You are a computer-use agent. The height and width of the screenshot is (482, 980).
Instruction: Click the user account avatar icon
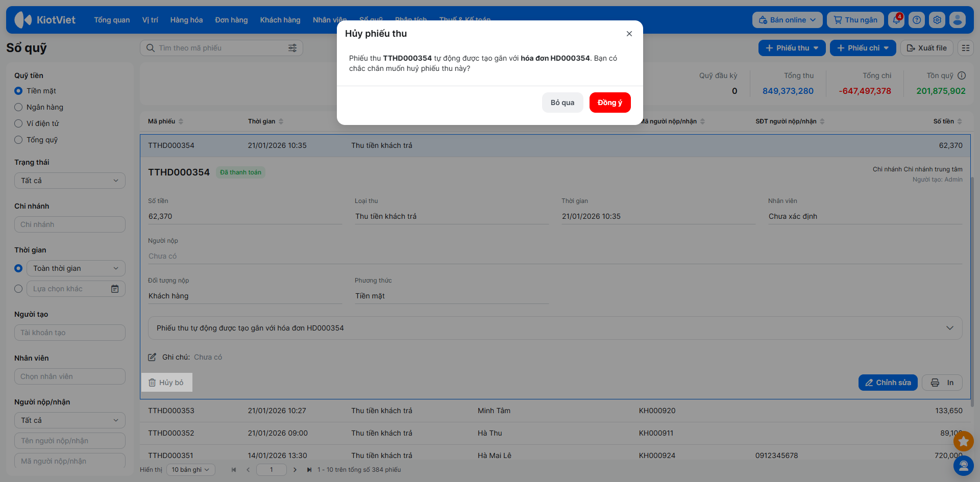coord(958,20)
